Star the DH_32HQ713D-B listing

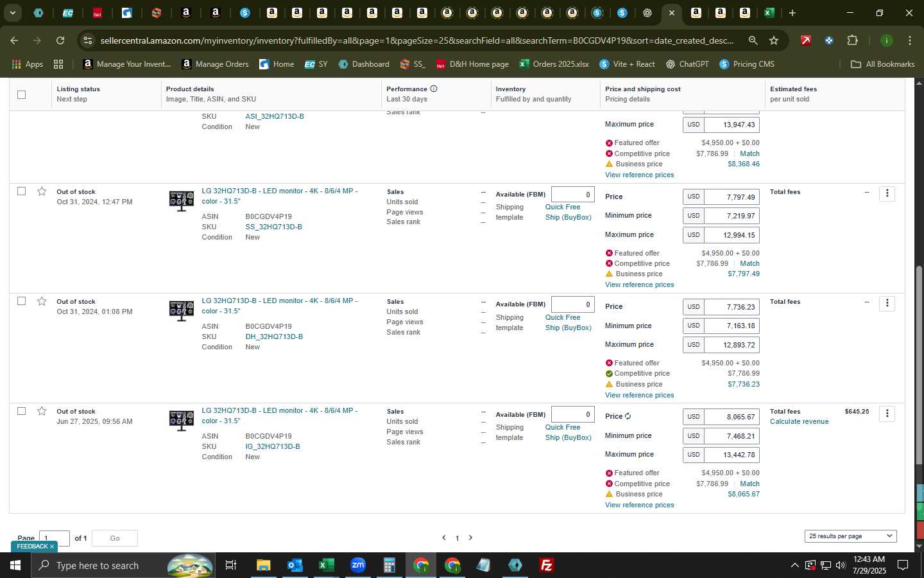42,301
